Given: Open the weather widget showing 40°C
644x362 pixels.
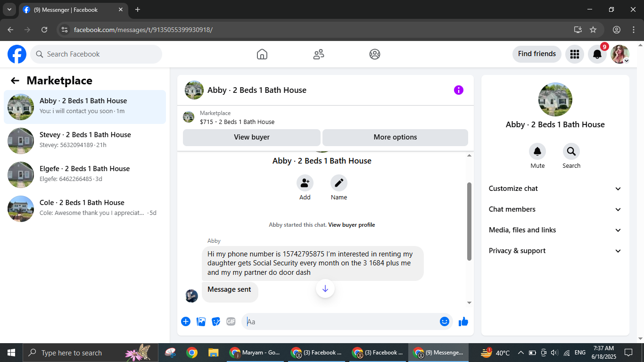Looking at the screenshot, I should (495, 353).
